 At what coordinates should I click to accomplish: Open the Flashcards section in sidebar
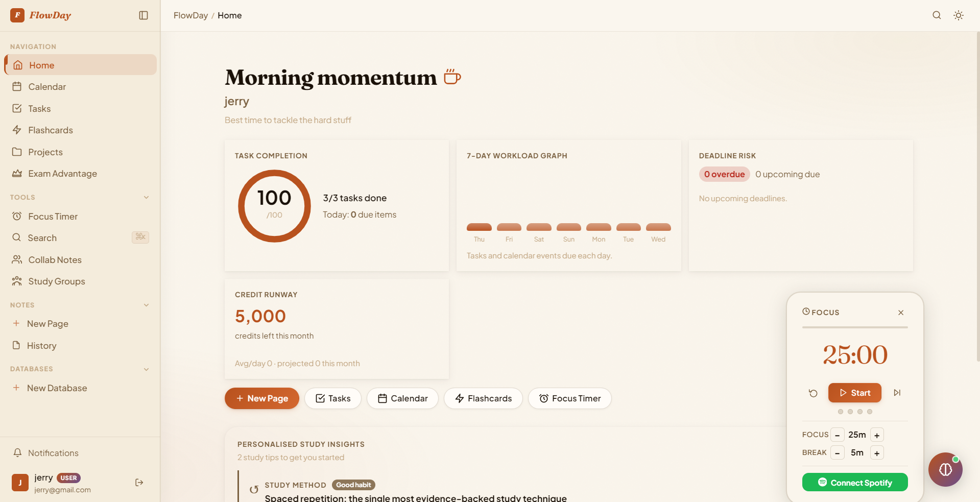pyautogui.click(x=51, y=130)
